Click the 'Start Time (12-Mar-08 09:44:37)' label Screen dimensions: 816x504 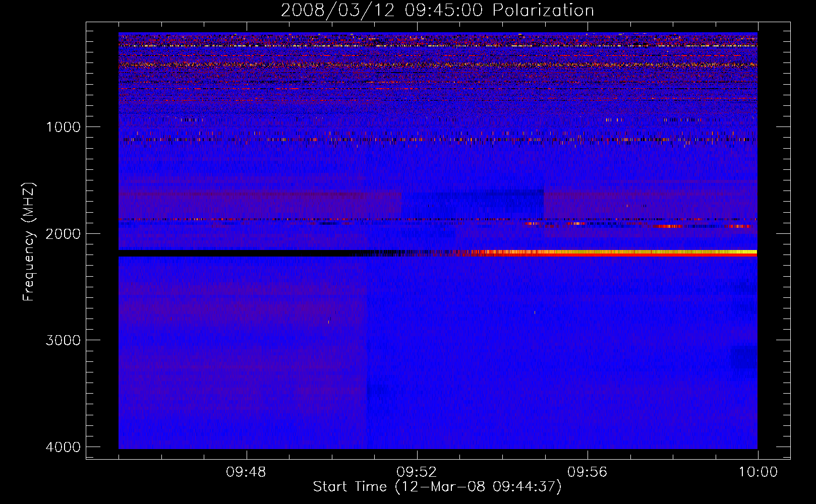point(437,487)
